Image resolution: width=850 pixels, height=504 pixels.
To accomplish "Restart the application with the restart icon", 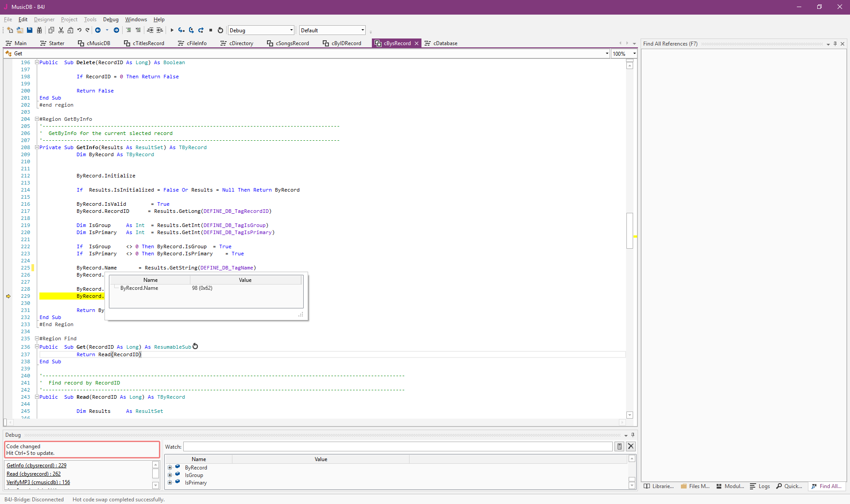I will click(x=220, y=30).
